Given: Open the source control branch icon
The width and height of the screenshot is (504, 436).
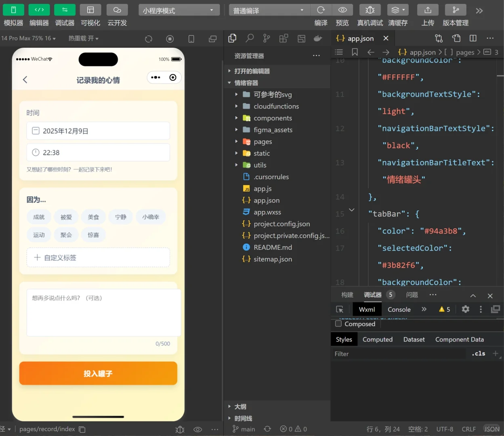Looking at the screenshot, I should (x=267, y=38).
